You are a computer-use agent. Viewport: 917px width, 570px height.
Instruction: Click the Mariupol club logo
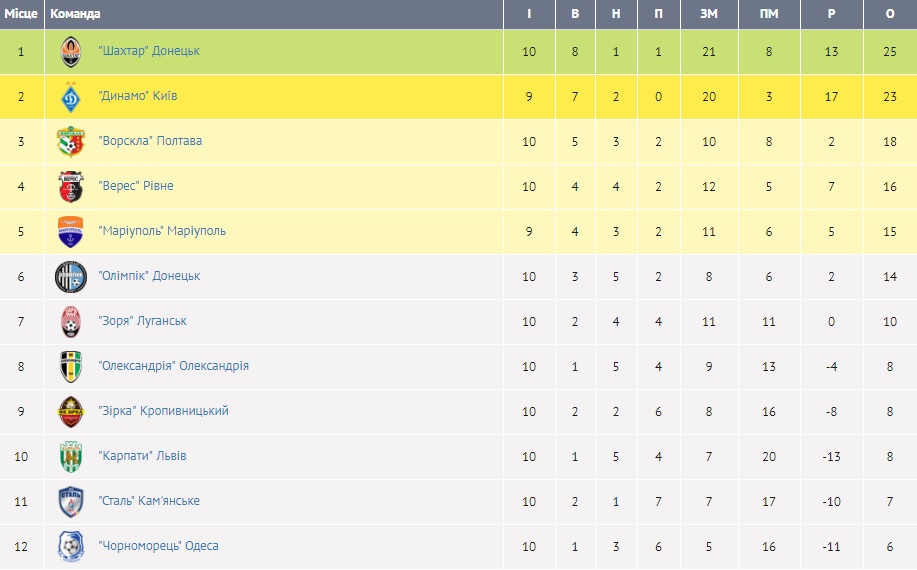pos(71,231)
